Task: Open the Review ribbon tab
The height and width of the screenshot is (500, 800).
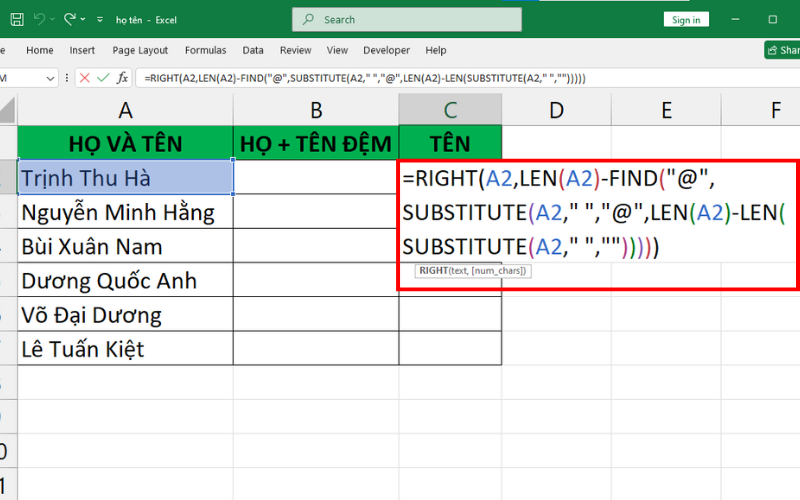Action: (295, 50)
